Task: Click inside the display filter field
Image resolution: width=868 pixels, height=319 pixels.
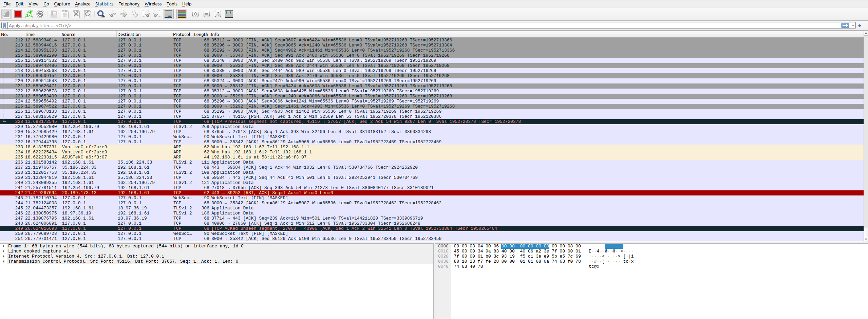Action: pos(407,25)
